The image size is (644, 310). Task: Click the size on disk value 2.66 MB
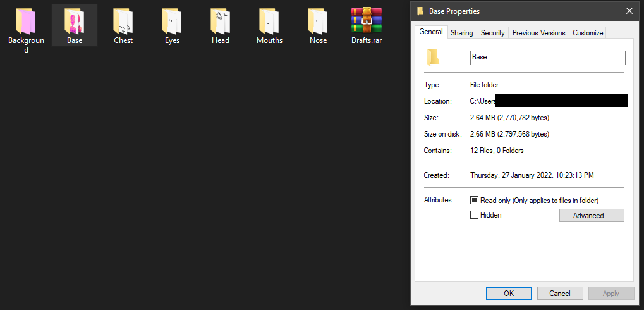(x=509, y=134)
